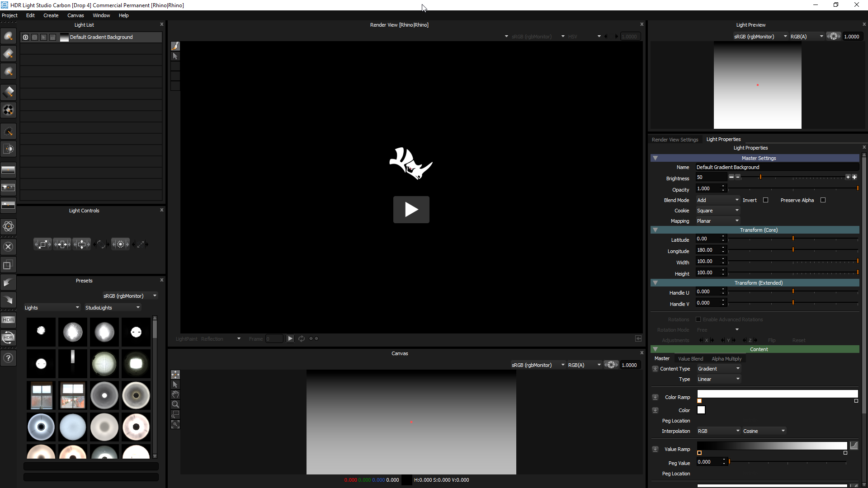Click the brightness light control icon
This screenshot has width=868, height=488.
(x=120, y=244)
